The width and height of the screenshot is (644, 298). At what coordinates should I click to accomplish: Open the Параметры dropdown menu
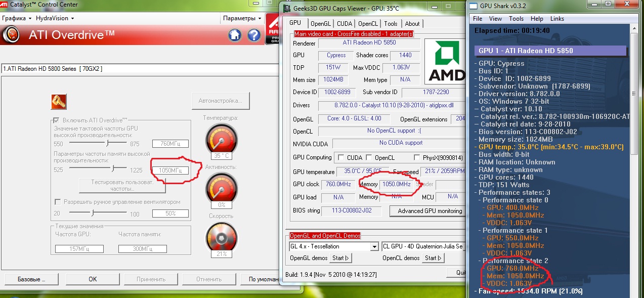pos(242,18)
